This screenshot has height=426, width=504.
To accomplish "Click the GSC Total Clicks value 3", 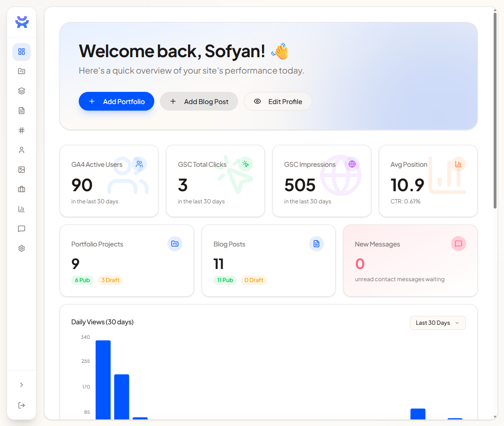I will 182,185.
